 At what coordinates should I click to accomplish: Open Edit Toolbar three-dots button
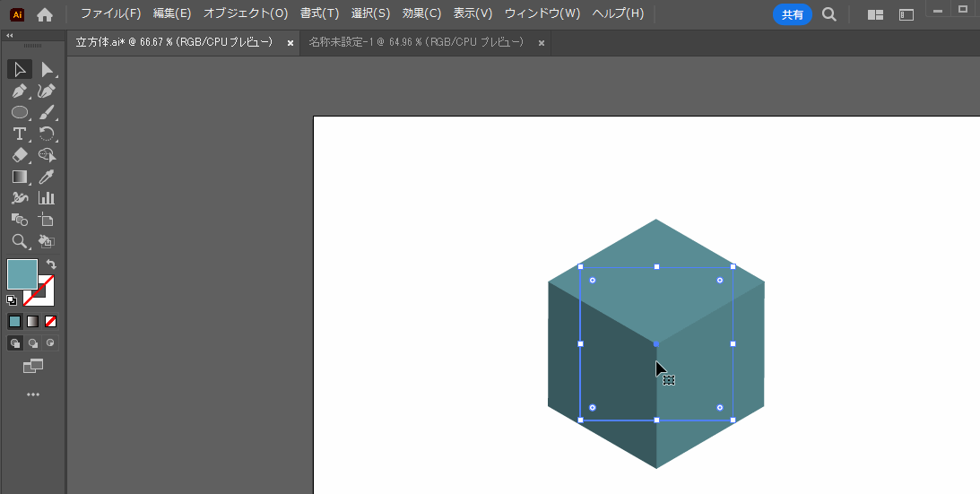click(x=33, y=394)
